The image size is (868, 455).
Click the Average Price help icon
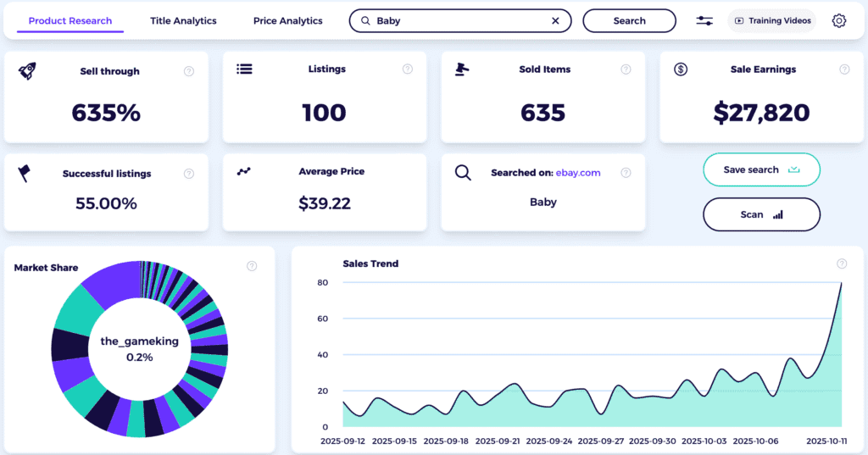coord(408,172)
